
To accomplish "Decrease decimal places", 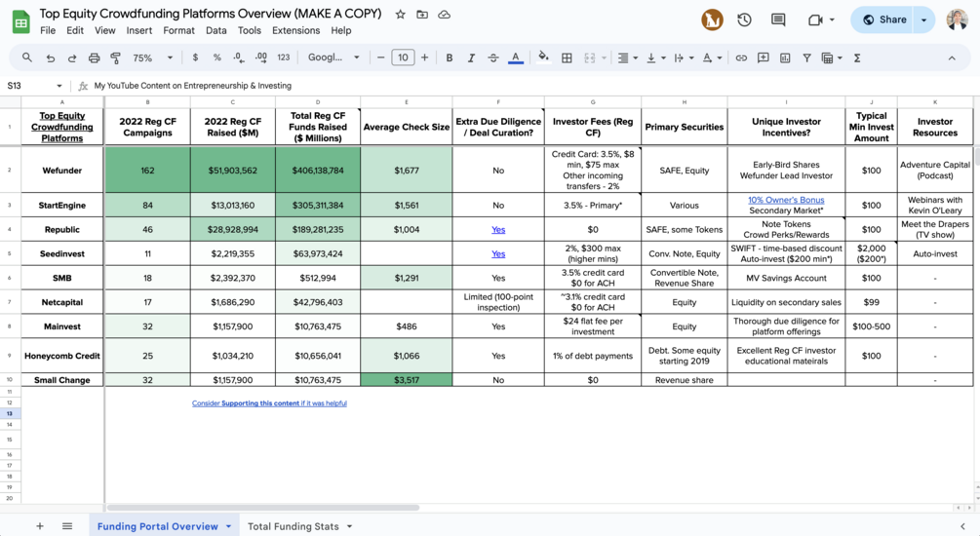I will [239, 57].
